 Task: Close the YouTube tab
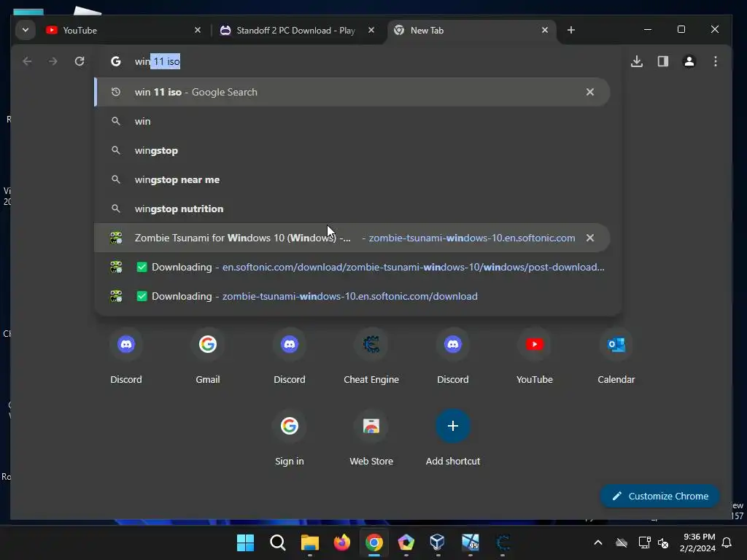198,30
